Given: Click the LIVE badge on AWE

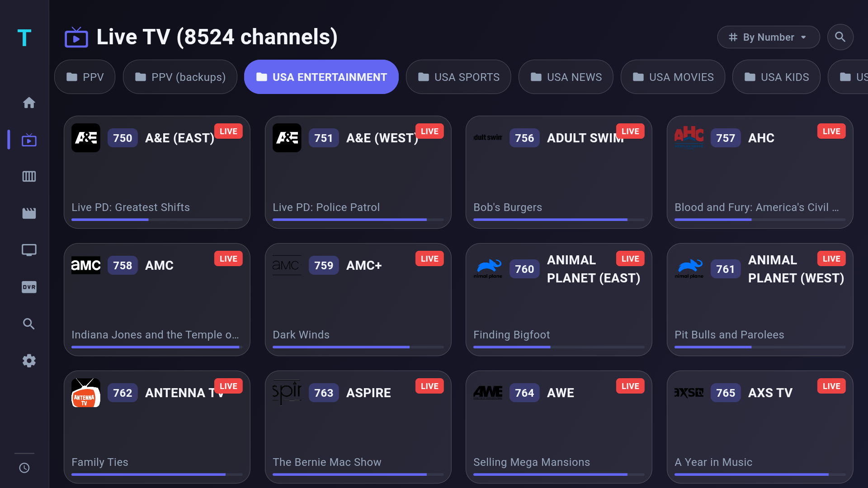Looking at the screenshot, I should [x=630, y=386].
